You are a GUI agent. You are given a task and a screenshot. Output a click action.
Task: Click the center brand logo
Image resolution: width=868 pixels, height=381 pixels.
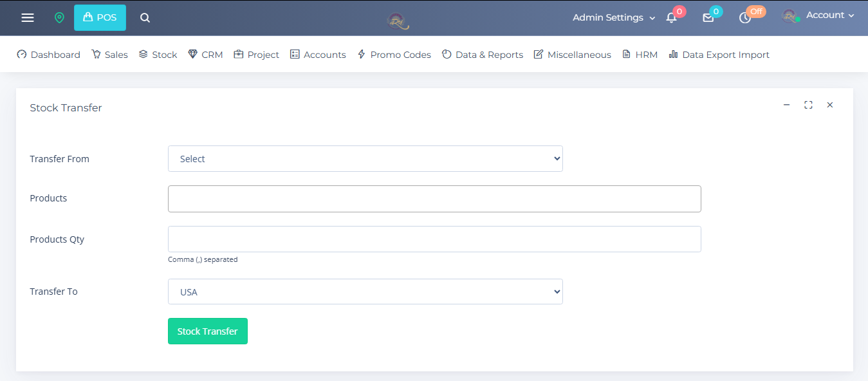pyautogui.click(x=398, y=21)
